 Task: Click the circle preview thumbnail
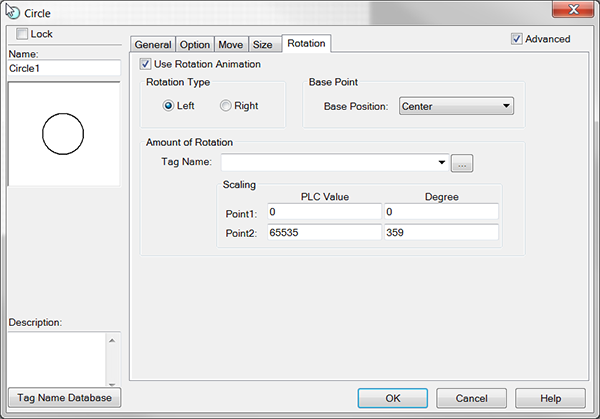click(63, 134)
